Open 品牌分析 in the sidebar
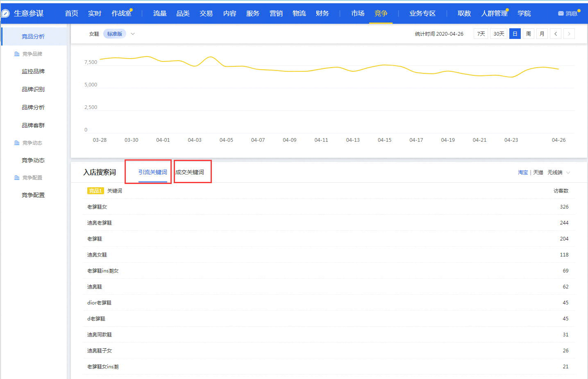 point(33,107)
